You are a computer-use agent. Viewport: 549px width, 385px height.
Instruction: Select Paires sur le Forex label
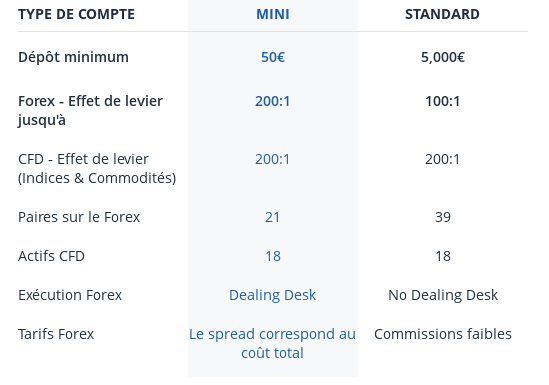(x=79, y=217)
